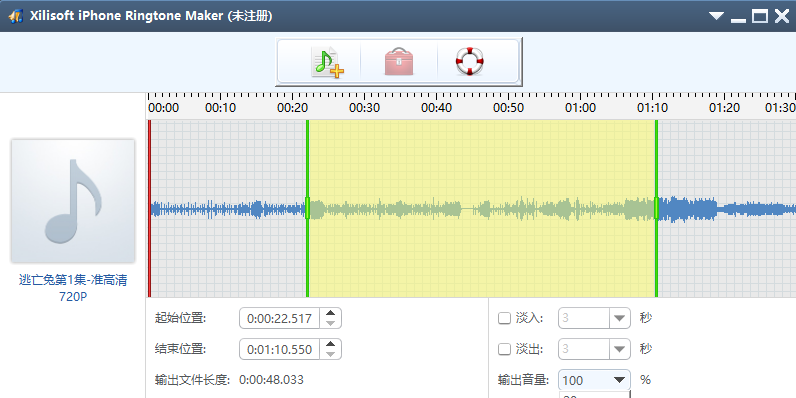Viewport: 796px width, 398px height.
Task: Increase start position with up arrow
Action: click(x=330, y=313)
